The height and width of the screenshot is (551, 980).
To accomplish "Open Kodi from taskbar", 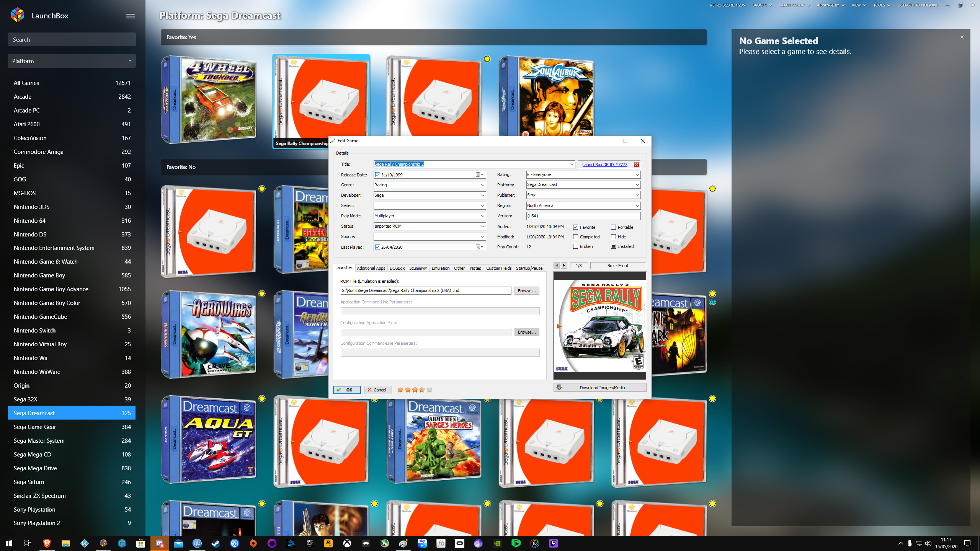I will click(x=85, y=543).
